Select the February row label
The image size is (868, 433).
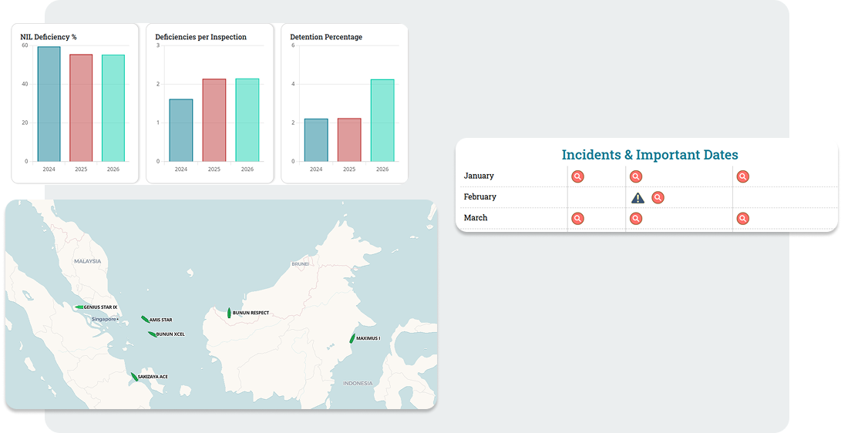tap(479, 197)
